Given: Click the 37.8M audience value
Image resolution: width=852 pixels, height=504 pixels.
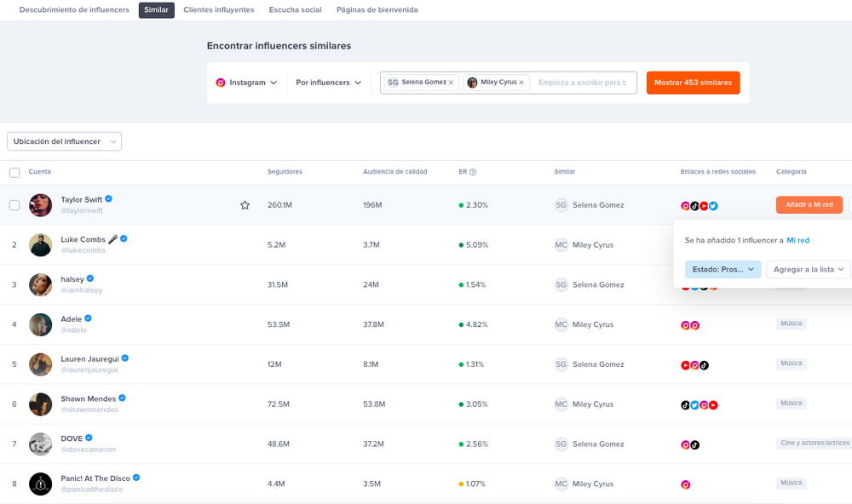Looking at the screenshot, I should pos(373,324).
